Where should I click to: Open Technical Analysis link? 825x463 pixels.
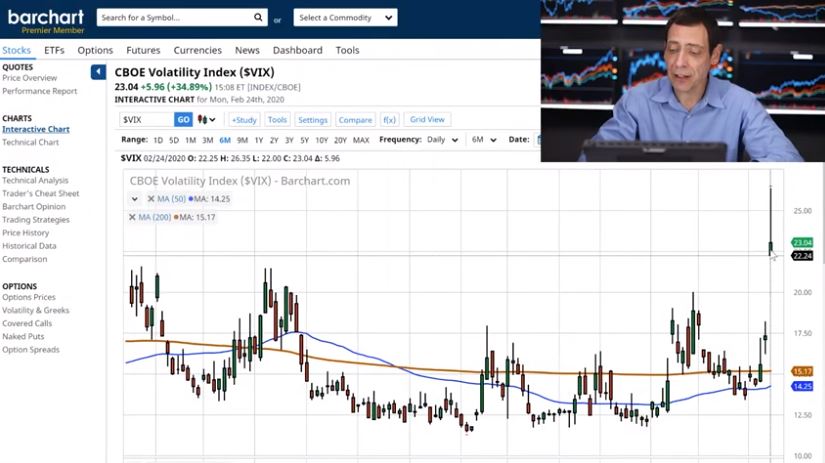pyautogui.click(x=35, y=180)
